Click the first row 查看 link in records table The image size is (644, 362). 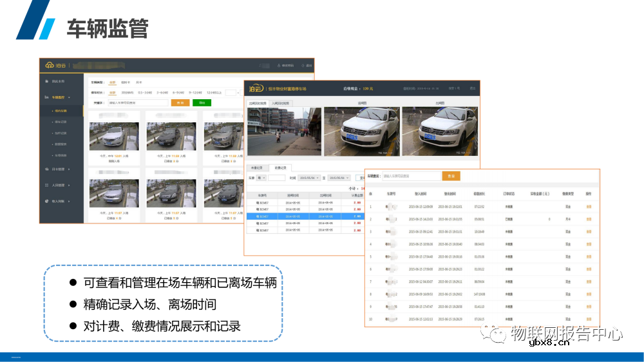click(588, 207)
